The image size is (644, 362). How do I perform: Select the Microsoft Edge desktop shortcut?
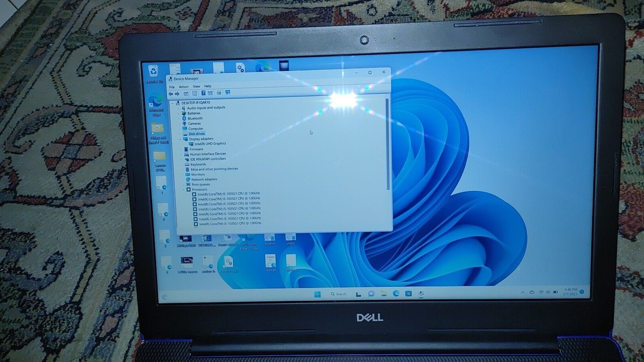[156, 105]
